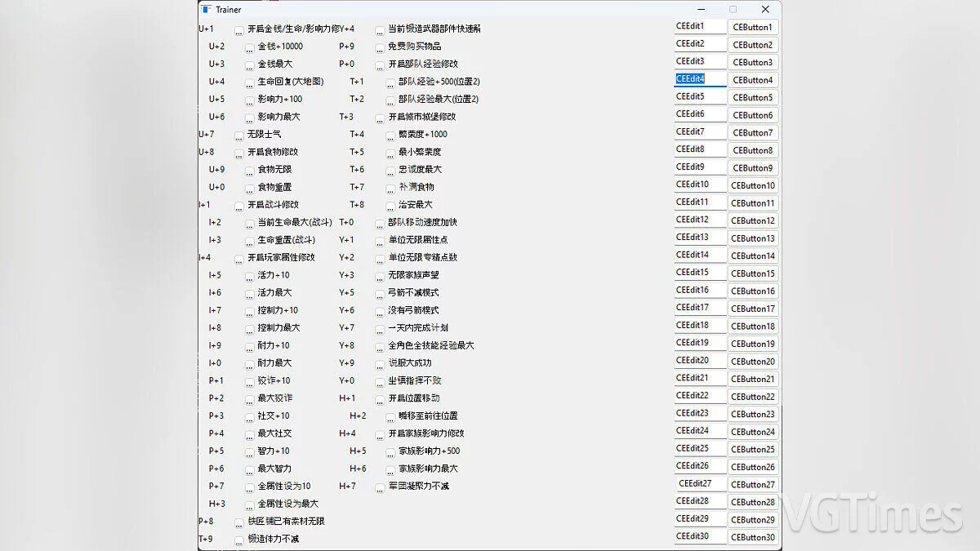Viewport: 980px width, 551px height.
Task: Select the CEEdit30 edit box
Action: pos(700,536)
